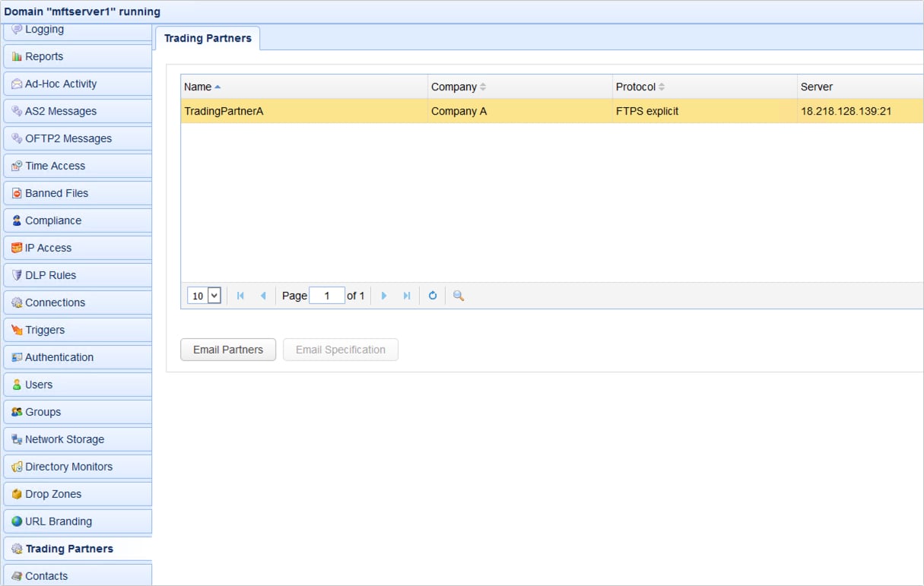The height and width of the screenshot is (586, 924).
Task: Click the page number input field
Action: (x=327, y=296)
